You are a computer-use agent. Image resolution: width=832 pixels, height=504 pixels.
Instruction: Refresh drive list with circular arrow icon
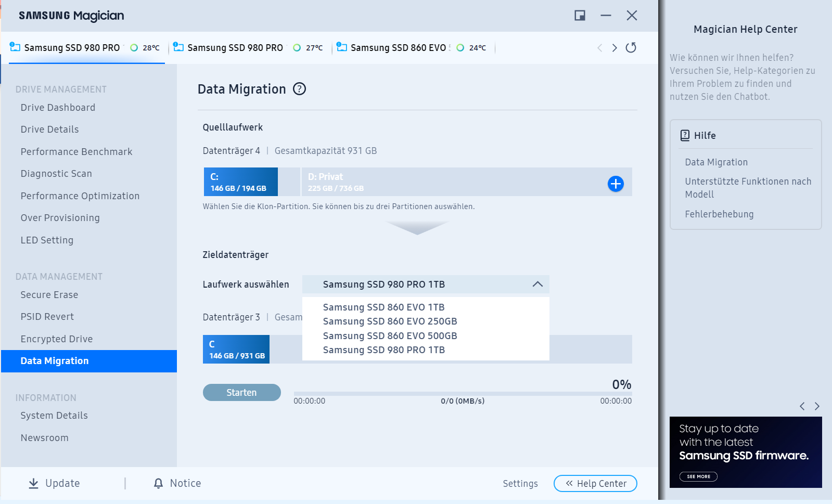pos(631,48)
